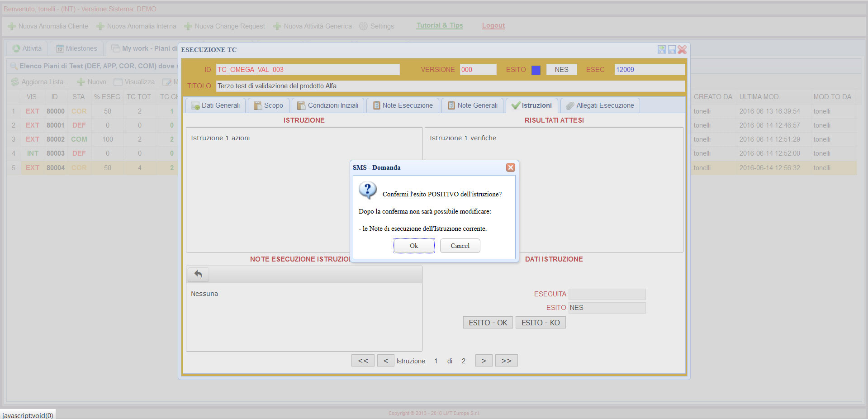This screenshot has width=868, height=419.
Task: Click the MOD.TO DA column header
Action: coord(833,97)
